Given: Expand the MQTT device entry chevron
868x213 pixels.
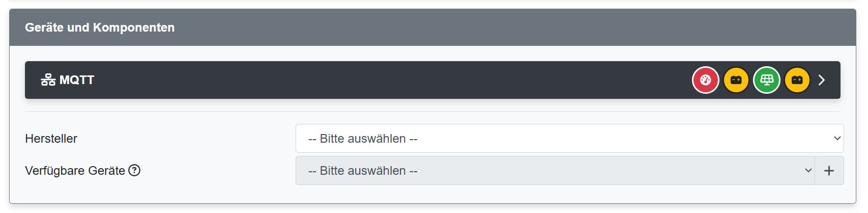Looking at the screenshot, I should pyautogui.click(x=822, y=80).
